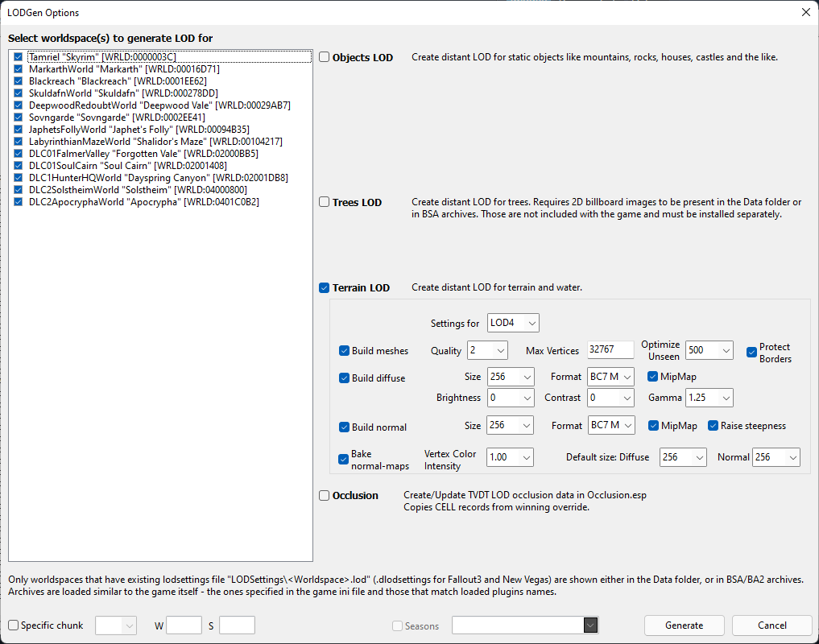Viewport: 819px width, 644px height.
Task: Select Blackreach "Blackreach" entry text
Action: (x=118, y=81)
